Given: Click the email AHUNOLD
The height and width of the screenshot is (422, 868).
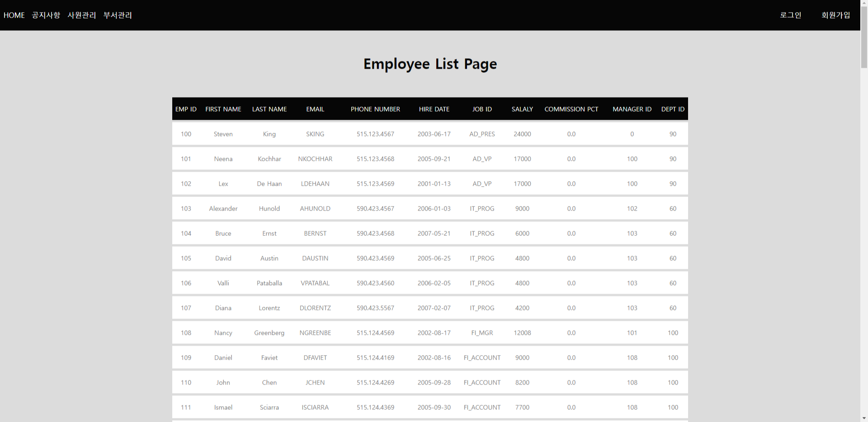Looking at the screenshot, I should 315,208.
